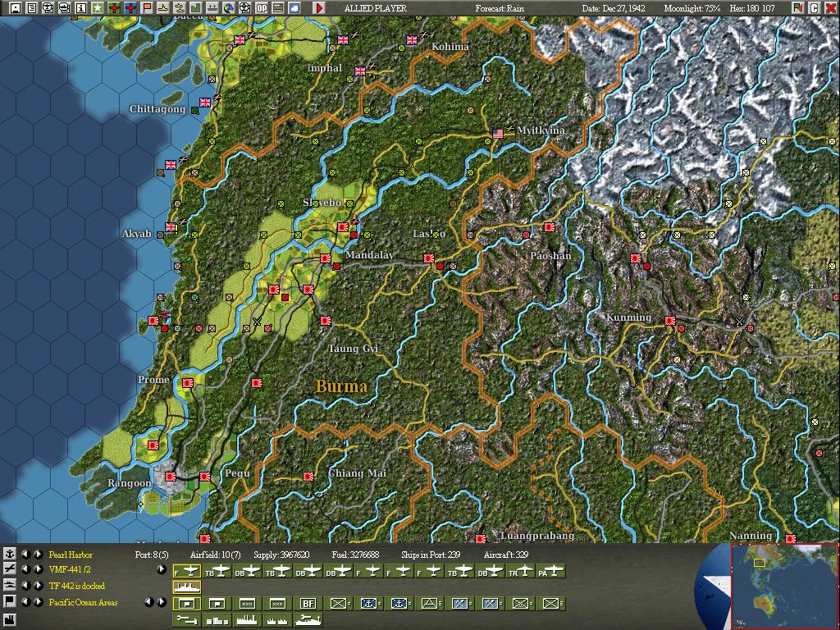This screenshot has width=840, height=630.
Task: Select the highlighted F fighter unit icon
Action: pyautogui.click(x=187, y=571)
